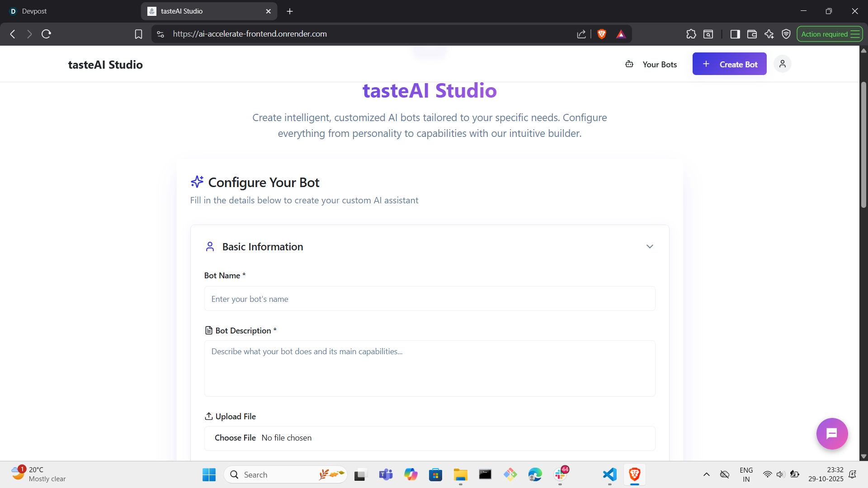Click the Create Bot button
868x488 pixels.
click(729, 64)
